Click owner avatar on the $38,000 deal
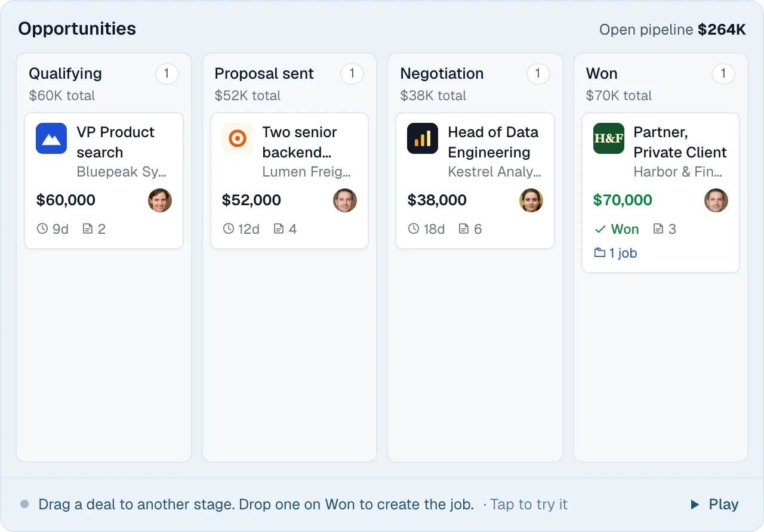This screenshot has height=532, width=764. click(x=531, y=200)
